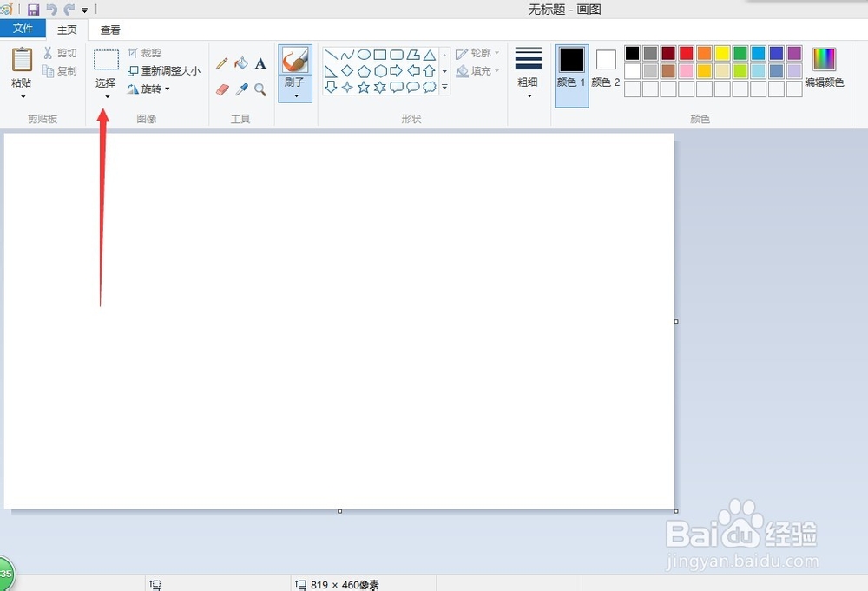The height and width of the screenshot is (591, 868).
Task: Select the hexagon shape
Action: 380,71
